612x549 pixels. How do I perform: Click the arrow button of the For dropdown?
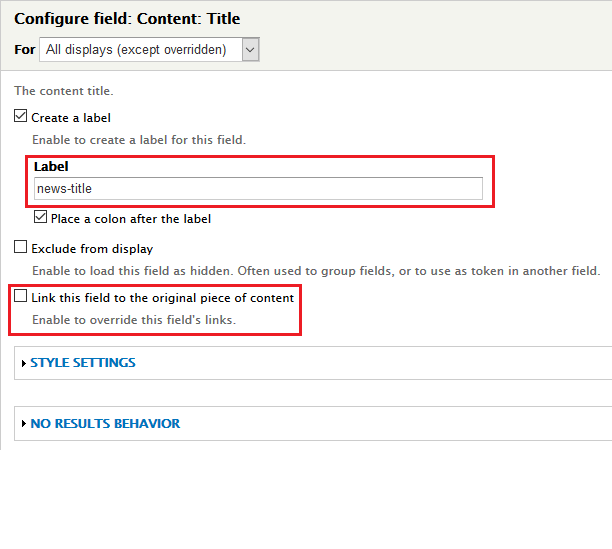250,49
